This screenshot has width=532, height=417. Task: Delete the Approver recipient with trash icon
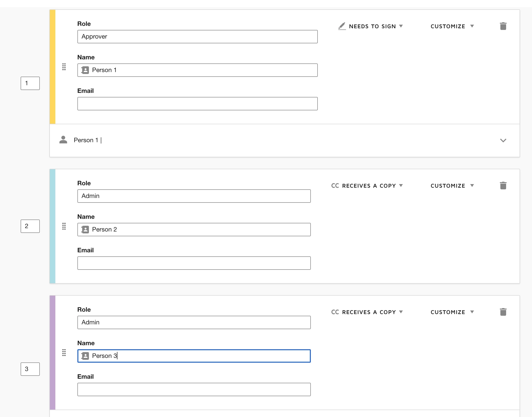click(503, 26)
